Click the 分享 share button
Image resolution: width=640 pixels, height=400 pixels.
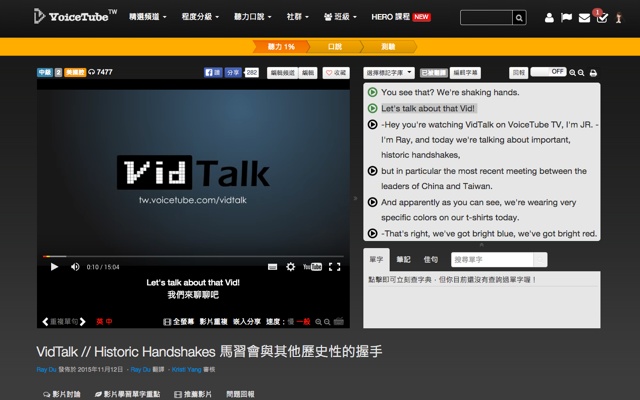[233, 73]
